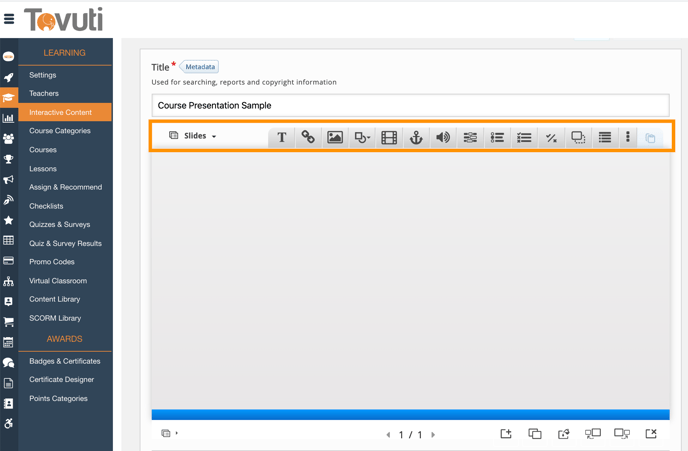The width and height of the screenshot is (688, 451).
Task: Toggle the hamburger menu sidebar
Action: (9, 18)
